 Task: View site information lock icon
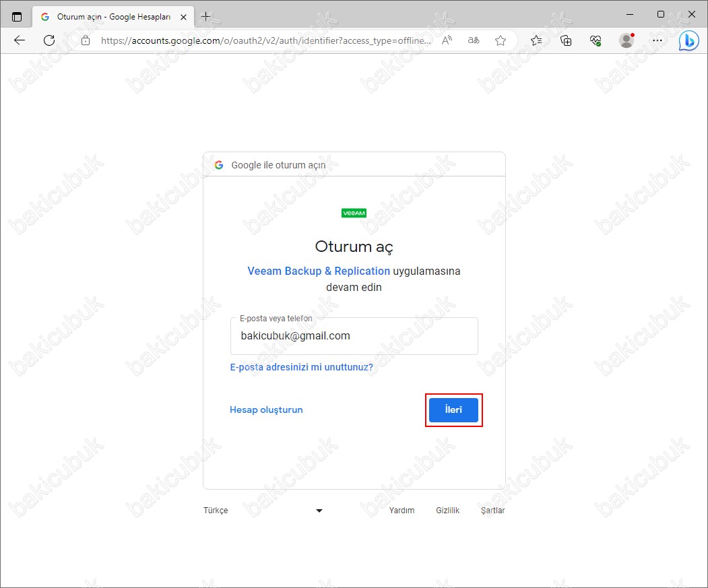pyautogui.click(x=86, y=40)
